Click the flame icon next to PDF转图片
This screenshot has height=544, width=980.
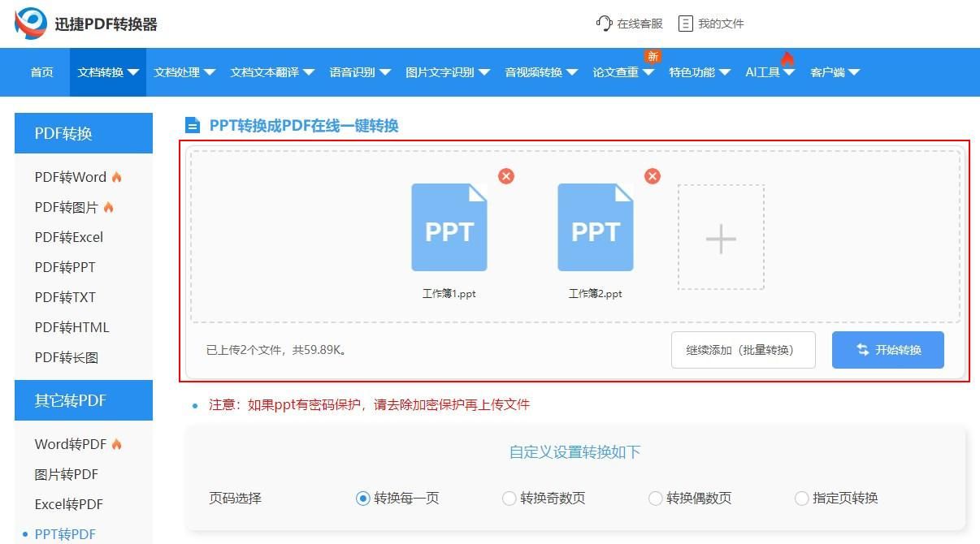click(108, 207)
